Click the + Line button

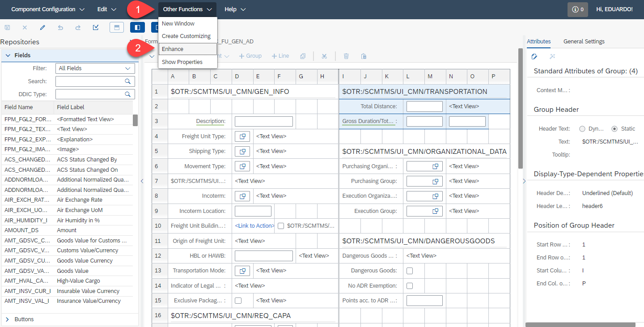pos(280,56)
